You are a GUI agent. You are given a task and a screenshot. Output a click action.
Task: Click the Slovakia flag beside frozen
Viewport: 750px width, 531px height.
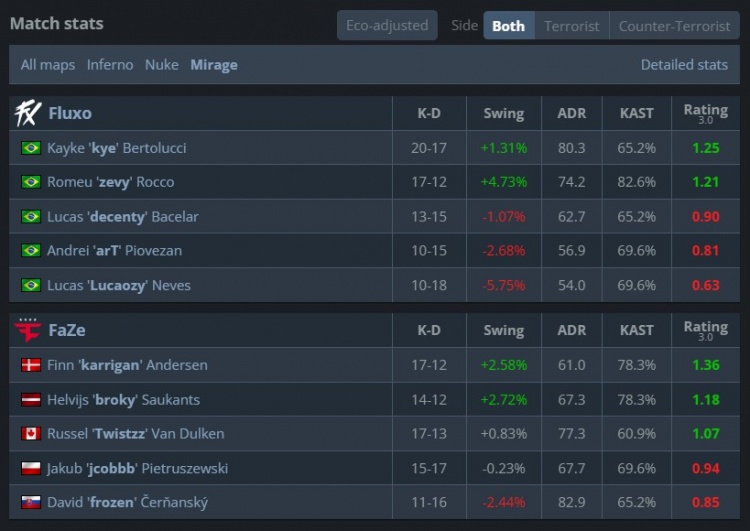[30, 502]
